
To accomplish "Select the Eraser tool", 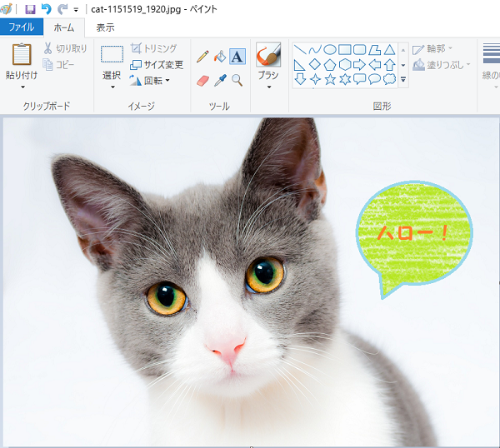I will click(202, 81).
